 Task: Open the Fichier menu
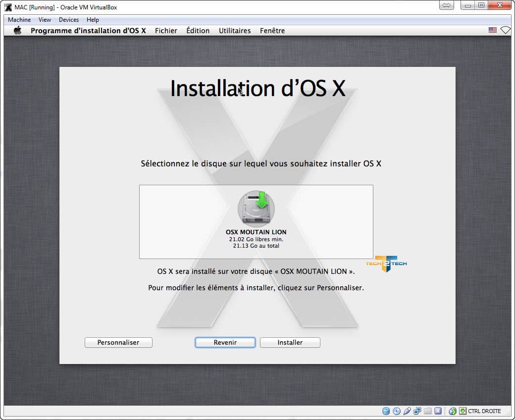pyautogui.click(x=166, y=31)
